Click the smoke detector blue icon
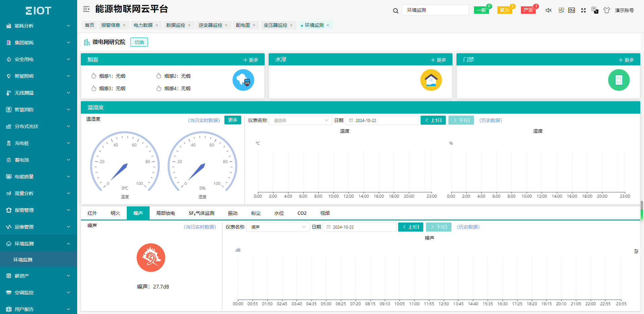The width and height of the screenshot is (644, 314). tap(243, 80)
